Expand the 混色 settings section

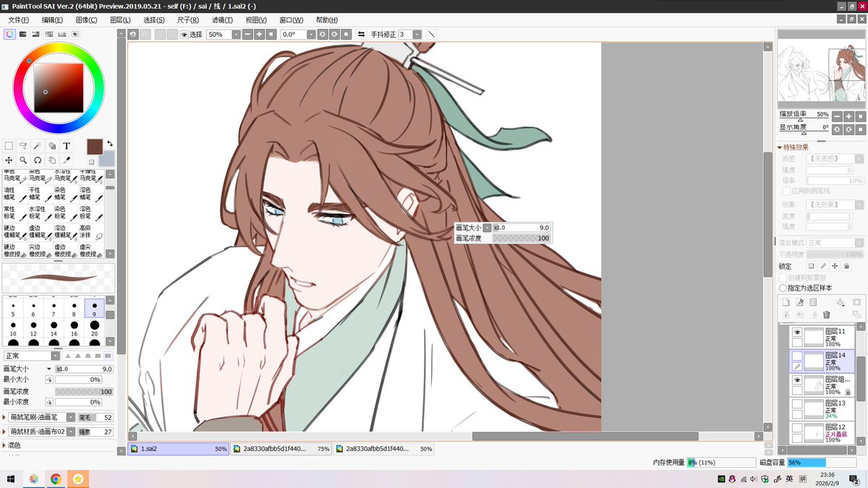pyautogui.click(x=4, y=445)
